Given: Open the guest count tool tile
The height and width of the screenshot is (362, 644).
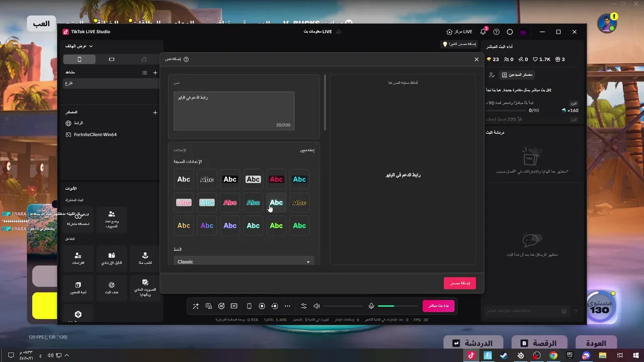Looking at the screenshot, I should 112,219.
